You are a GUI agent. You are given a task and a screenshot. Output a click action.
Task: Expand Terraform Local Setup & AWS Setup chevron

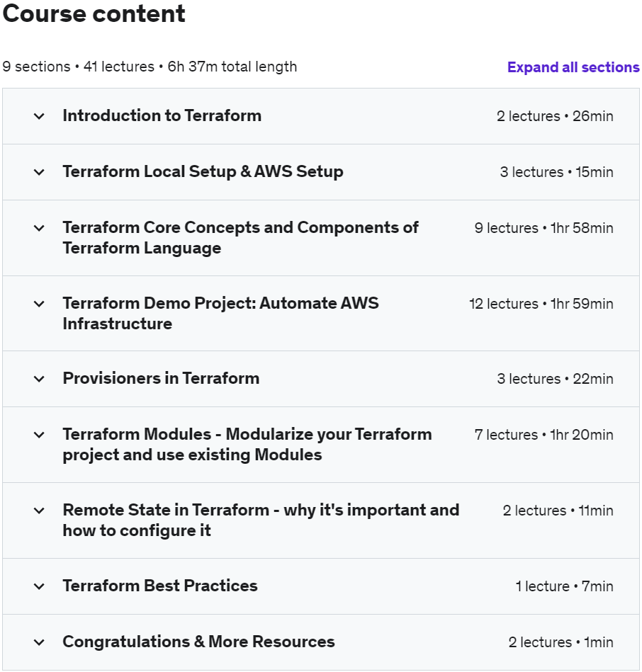pyautogui.click(x=39, y=172)
